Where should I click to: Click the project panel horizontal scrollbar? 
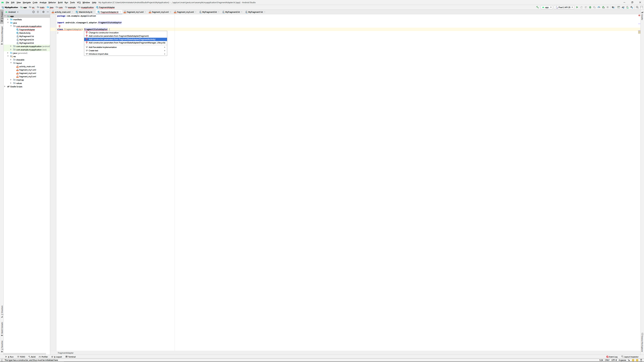(x=25, y=354)
